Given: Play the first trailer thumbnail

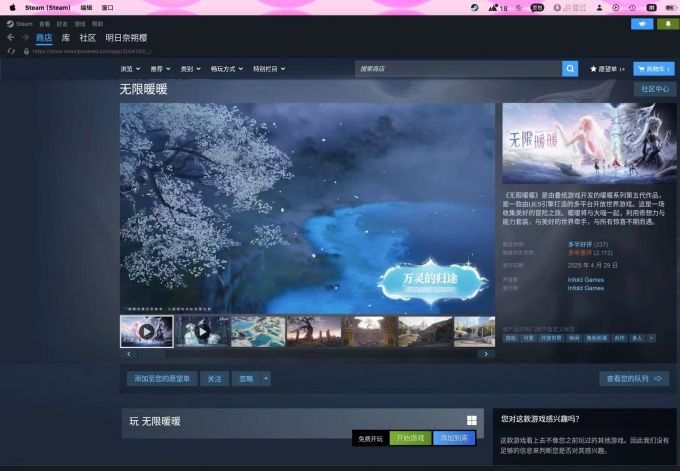Looking at the screenshot, I should 147,332.
